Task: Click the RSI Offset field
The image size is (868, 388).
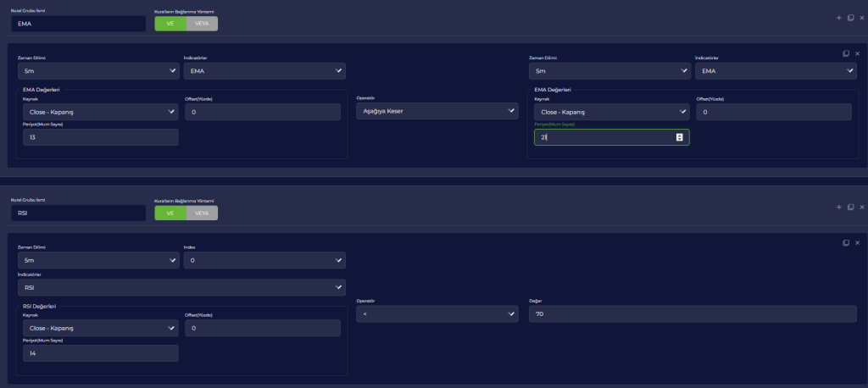Action: [x=263, y=328]
